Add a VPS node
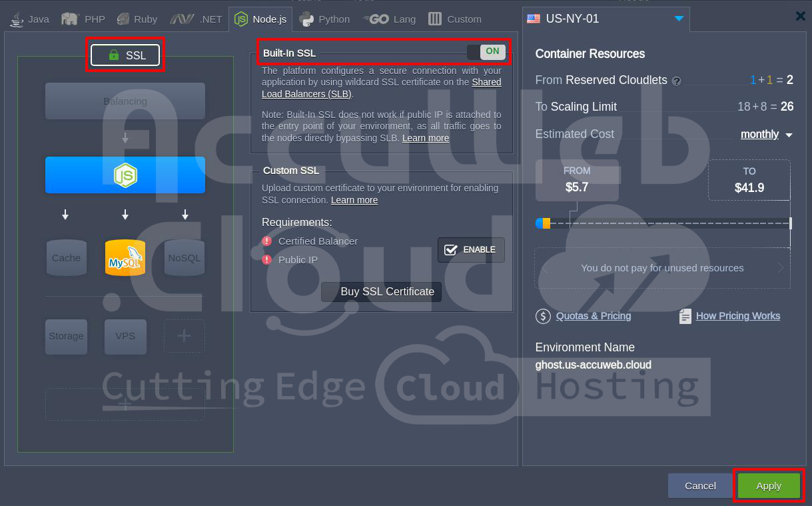 point(125,336)
